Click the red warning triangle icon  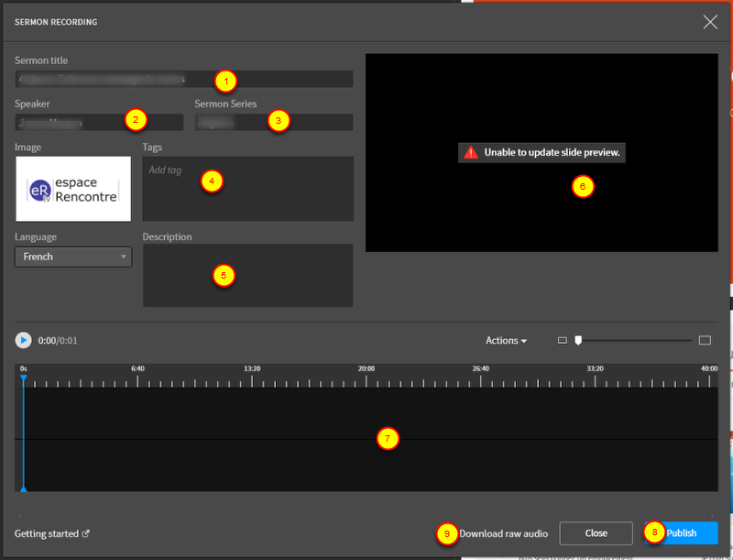tap(471, 152)
